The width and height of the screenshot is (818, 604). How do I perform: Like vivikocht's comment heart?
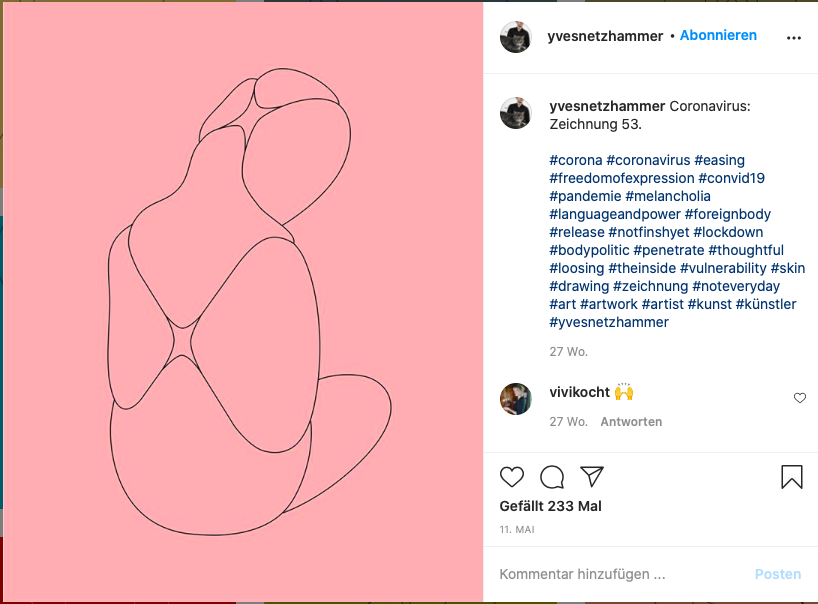coord(800,398)
